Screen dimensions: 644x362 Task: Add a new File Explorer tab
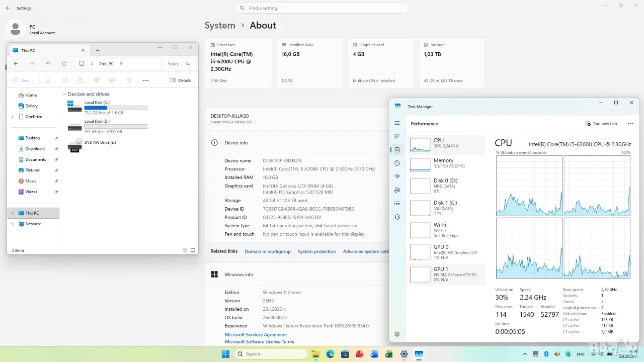[x=98, y=50]
